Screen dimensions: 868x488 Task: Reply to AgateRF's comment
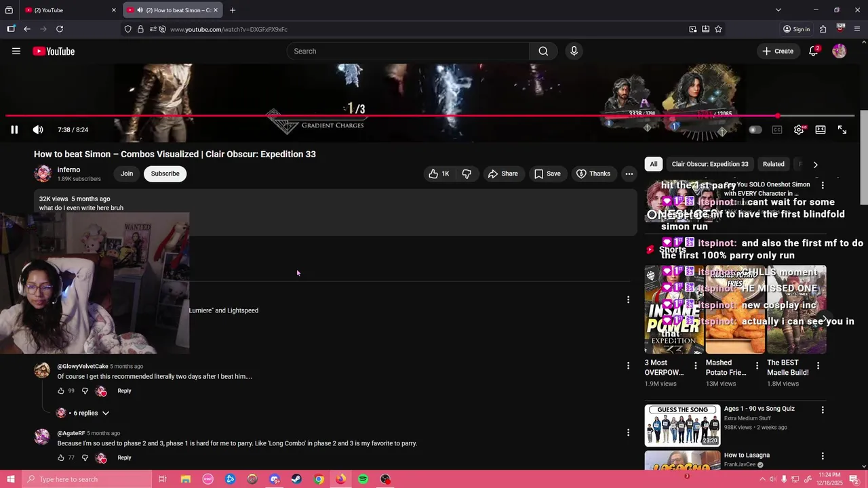pos(124,457)
